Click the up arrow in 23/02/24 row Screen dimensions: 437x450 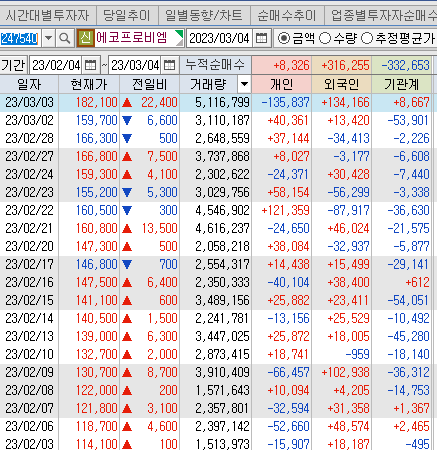coord(127,175)
